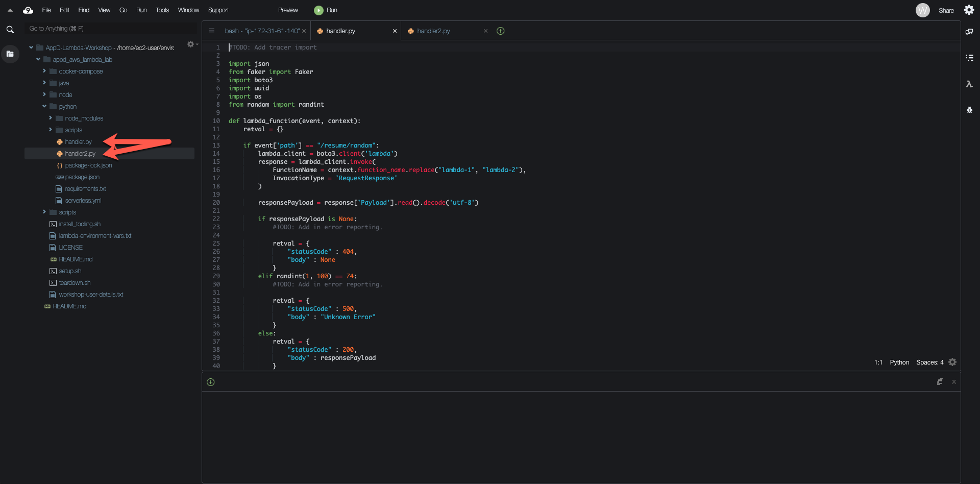Collapse the python folder
Screen dimensions: 980x484
(44, 107)
